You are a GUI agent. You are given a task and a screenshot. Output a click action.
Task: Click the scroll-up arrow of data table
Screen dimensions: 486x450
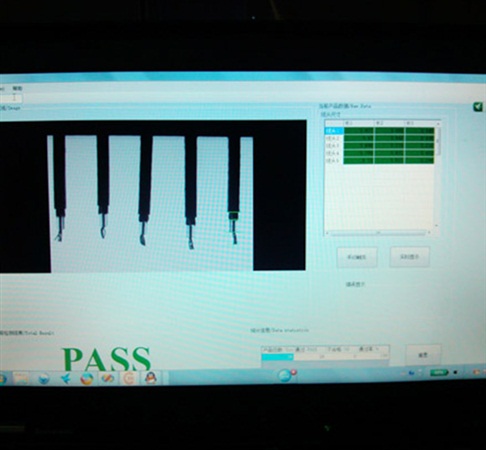438,123
